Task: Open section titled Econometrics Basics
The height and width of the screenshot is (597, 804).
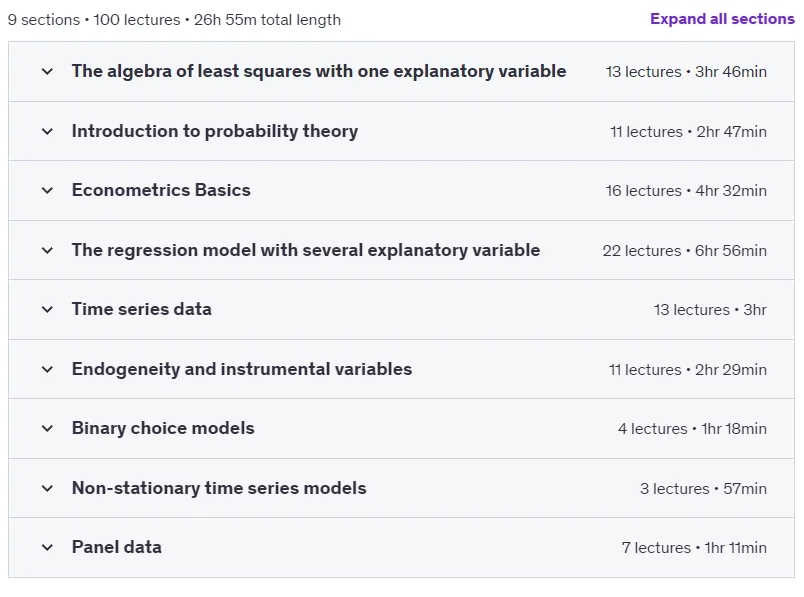Action: 161,190
